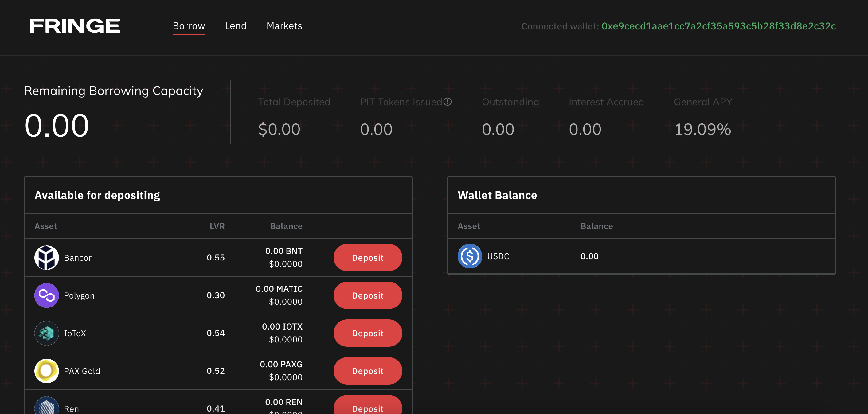
Task: Click the IoTeX token icon
Action: point(46,333)
